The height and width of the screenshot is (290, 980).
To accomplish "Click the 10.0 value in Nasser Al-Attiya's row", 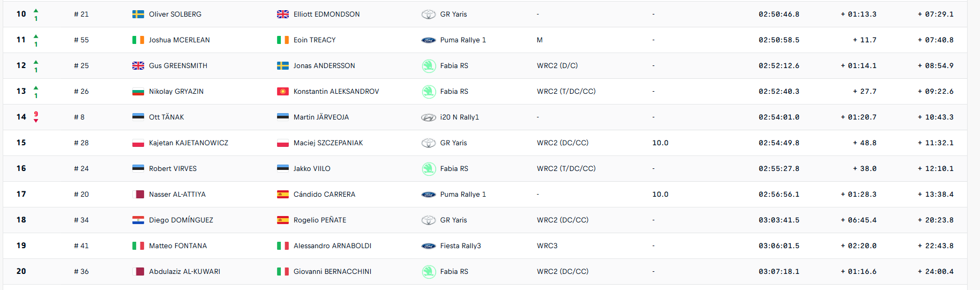I will (x=660, y=195).
